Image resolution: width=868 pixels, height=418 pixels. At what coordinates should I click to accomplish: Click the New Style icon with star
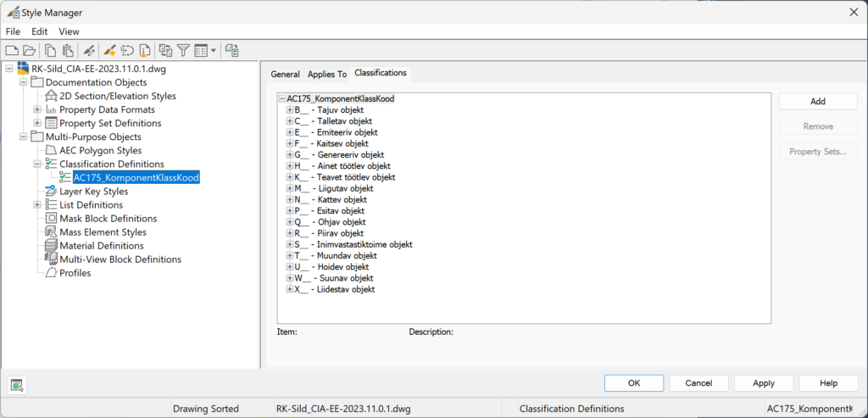(109, 51)
